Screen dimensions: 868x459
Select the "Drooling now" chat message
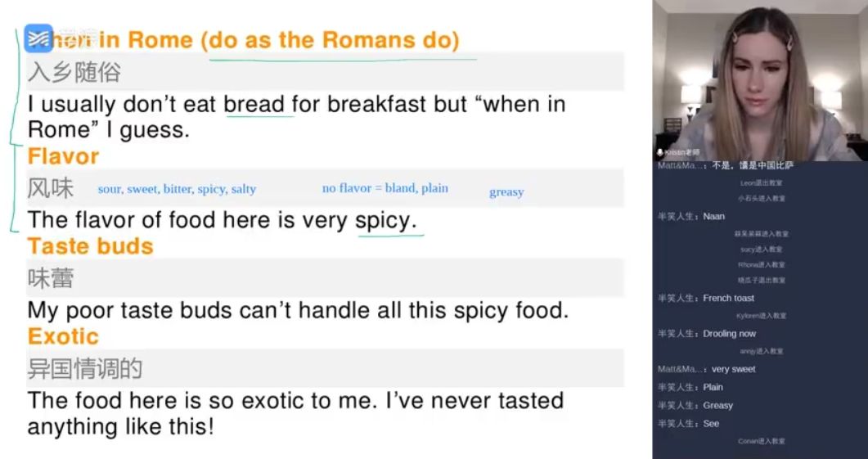729,334
